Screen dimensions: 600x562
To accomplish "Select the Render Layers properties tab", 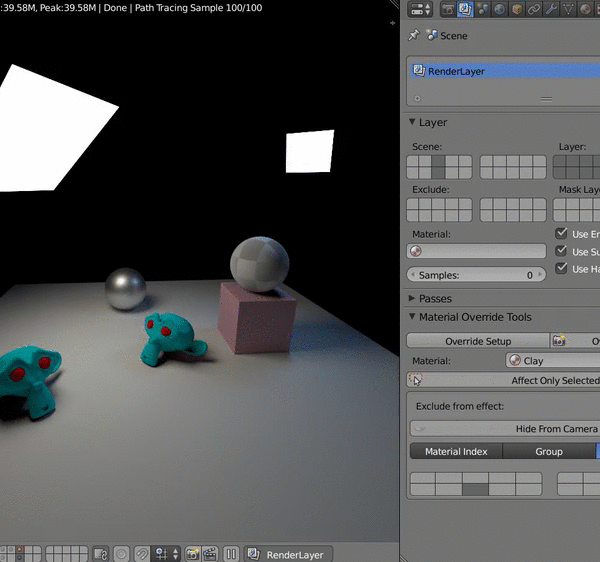I will [465, 9].
